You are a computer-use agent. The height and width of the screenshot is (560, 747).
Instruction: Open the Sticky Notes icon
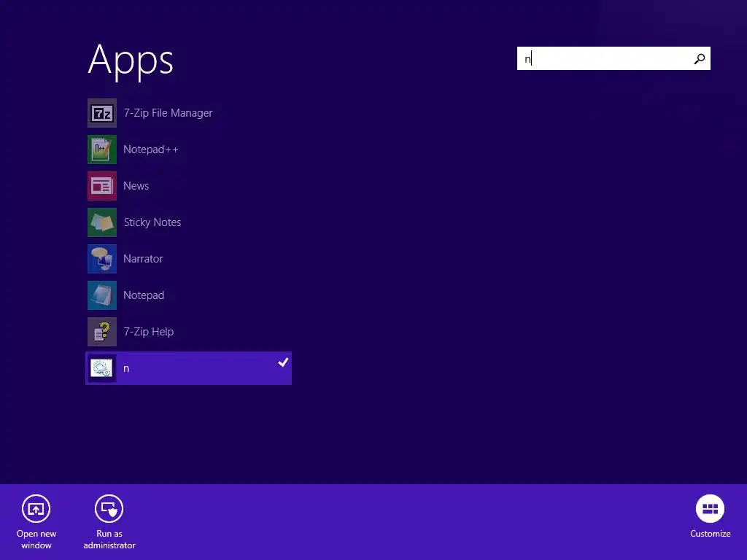coord(102,222)
